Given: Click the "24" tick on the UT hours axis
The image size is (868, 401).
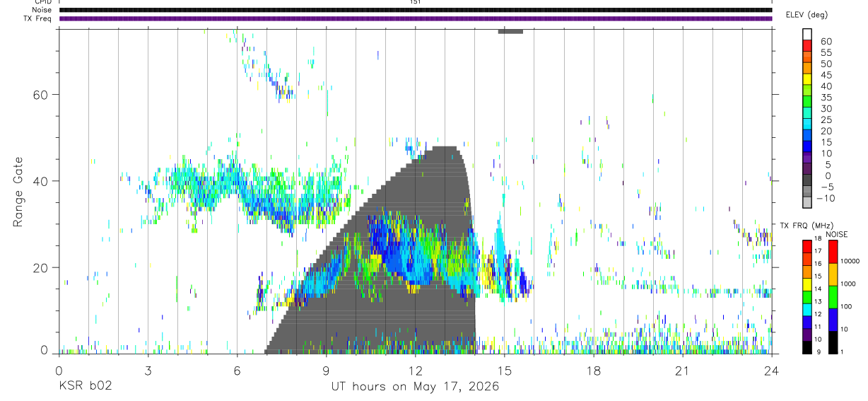Looking at the screenshot, I should [772, 371].
